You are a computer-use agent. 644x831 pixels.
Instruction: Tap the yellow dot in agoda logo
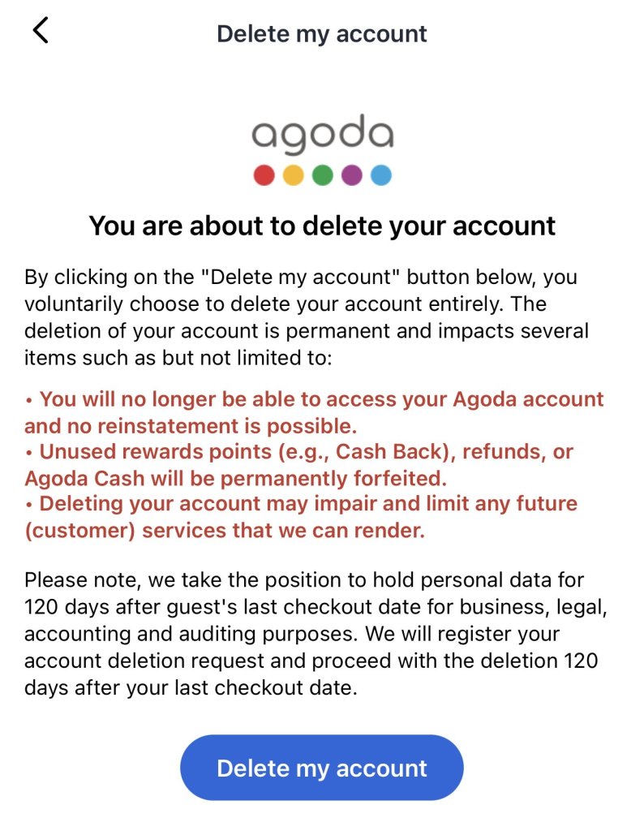[x=293, y=175]
